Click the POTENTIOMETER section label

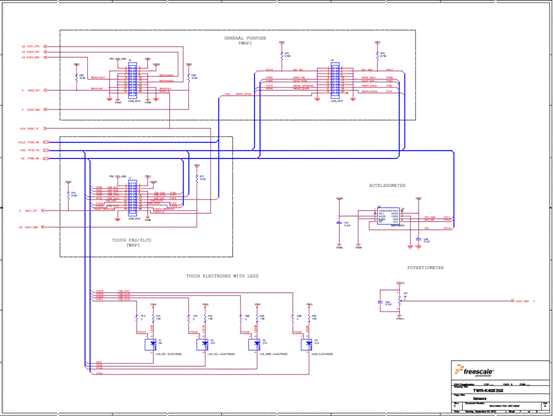425,268
